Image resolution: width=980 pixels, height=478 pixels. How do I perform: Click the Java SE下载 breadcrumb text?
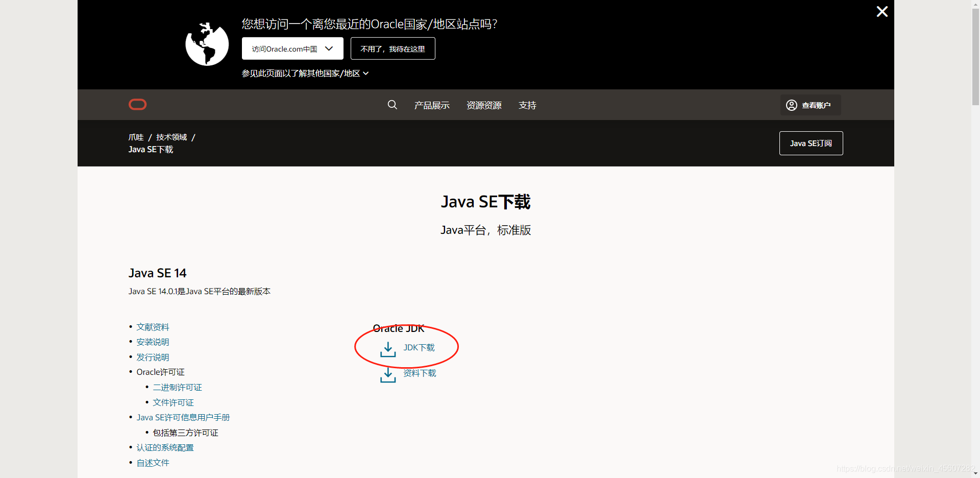coord(151,150)
